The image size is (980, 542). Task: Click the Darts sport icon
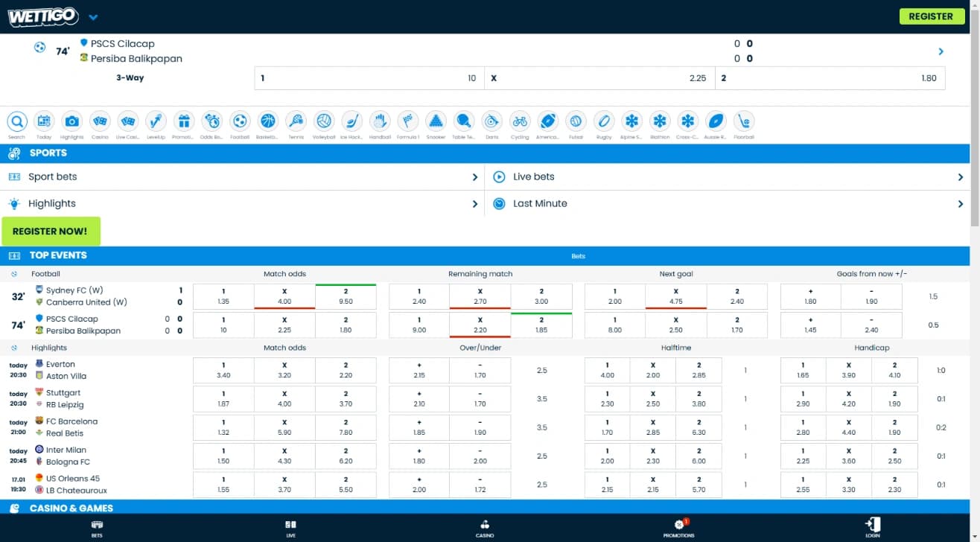[x=491, y=121]
